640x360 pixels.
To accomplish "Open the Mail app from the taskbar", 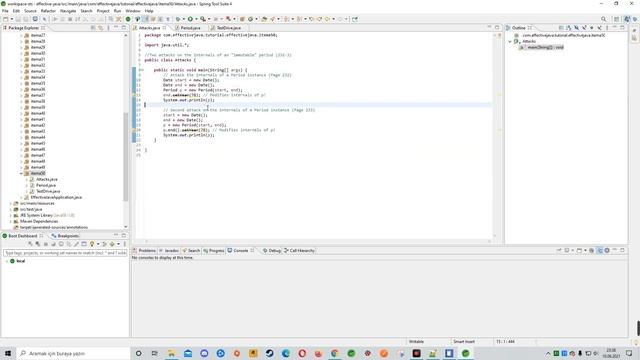I will pos(188,353).
